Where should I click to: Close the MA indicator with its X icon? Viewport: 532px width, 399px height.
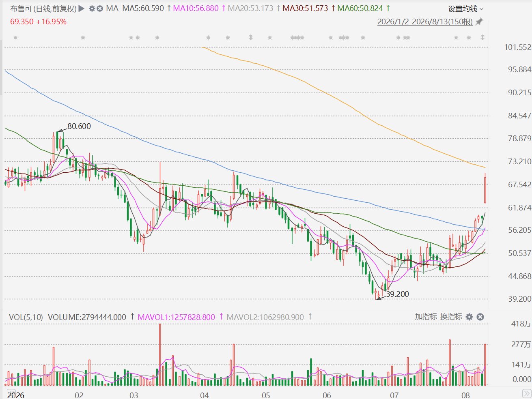point(100,9)
